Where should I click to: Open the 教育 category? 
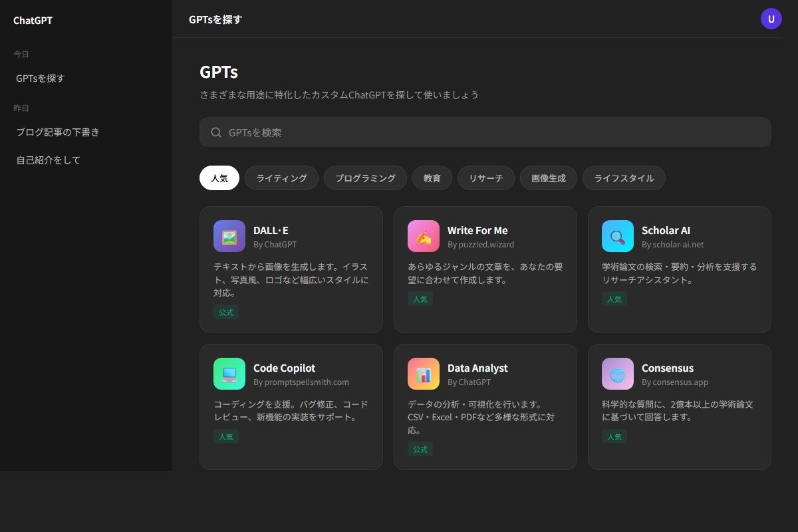pyautogui.click(x=432, y=178)
